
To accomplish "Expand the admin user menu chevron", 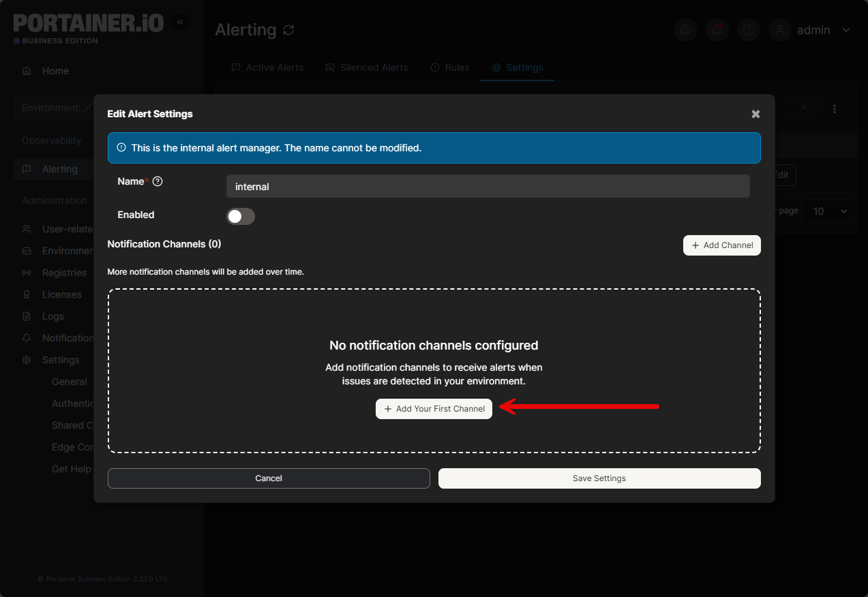I will tap(846, 30).
